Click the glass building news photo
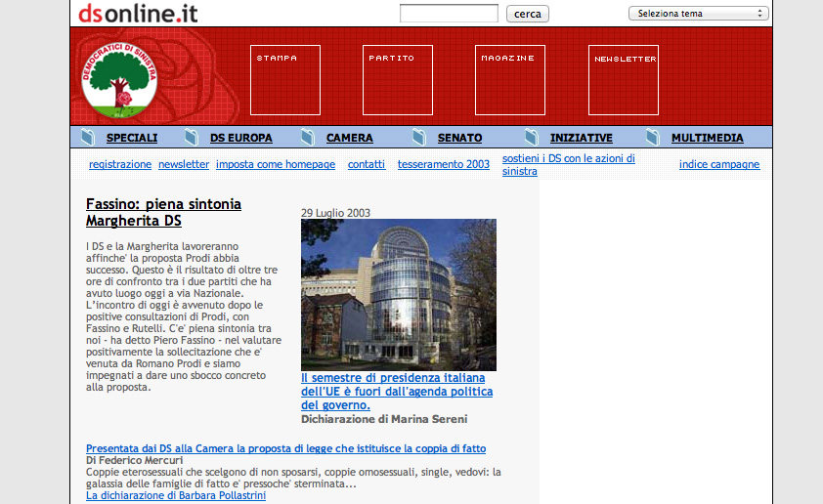Image resolution: width=823 pixels, height=504 pixels. point(399,294)
